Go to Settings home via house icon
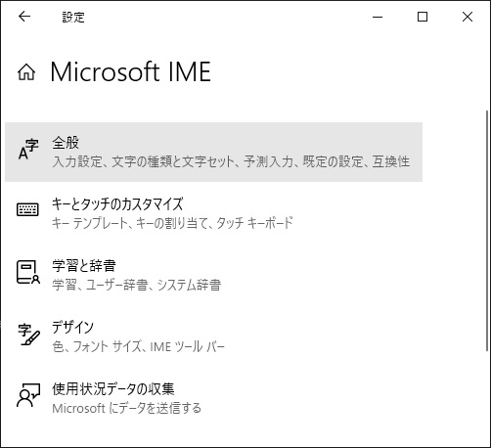 [26, 71]
